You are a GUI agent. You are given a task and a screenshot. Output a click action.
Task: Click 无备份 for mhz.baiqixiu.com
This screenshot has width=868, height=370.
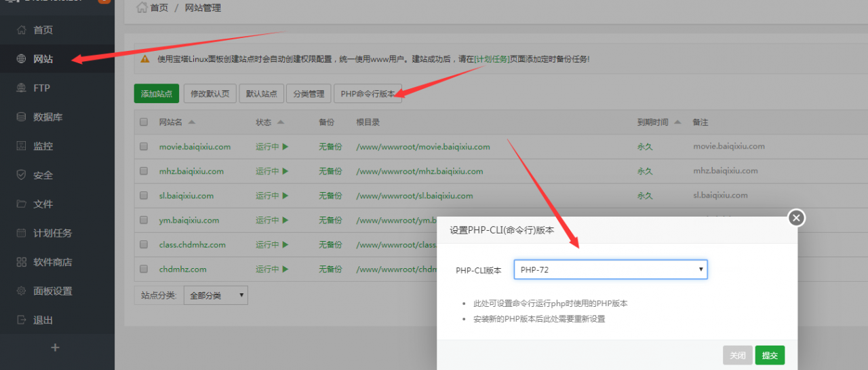330,171
